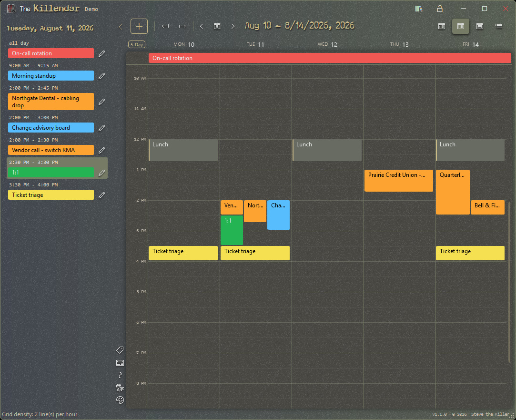The width and height of the screenshot is (516, 420).
Task: Switch to the agenda list view icon
Action: coord(499,26)
